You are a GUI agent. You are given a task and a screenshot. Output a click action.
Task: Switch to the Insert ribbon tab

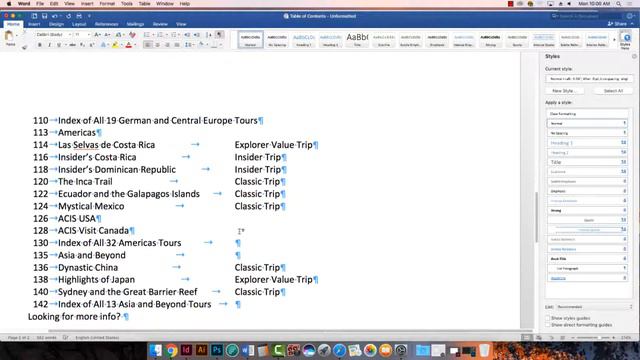coord(34,24)
